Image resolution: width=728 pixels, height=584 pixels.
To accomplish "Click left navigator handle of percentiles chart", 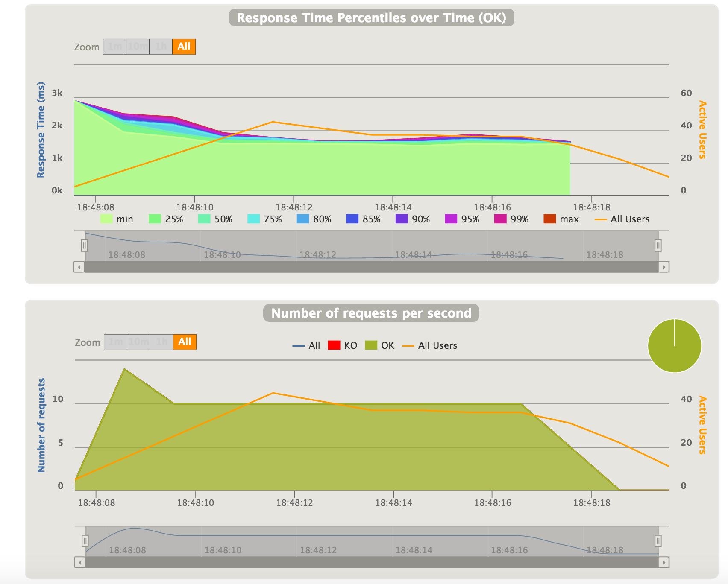I will pyautogui.click(x=85, y=245).
